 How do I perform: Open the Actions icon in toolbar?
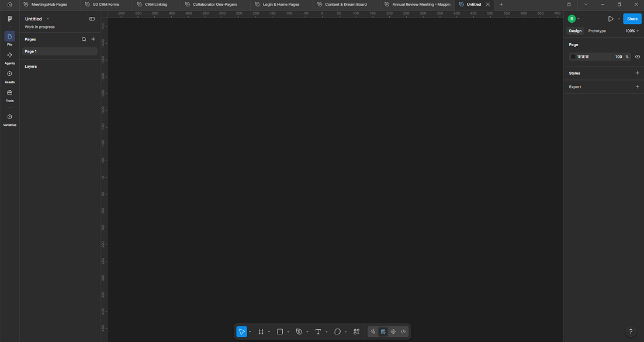[356, 331]
